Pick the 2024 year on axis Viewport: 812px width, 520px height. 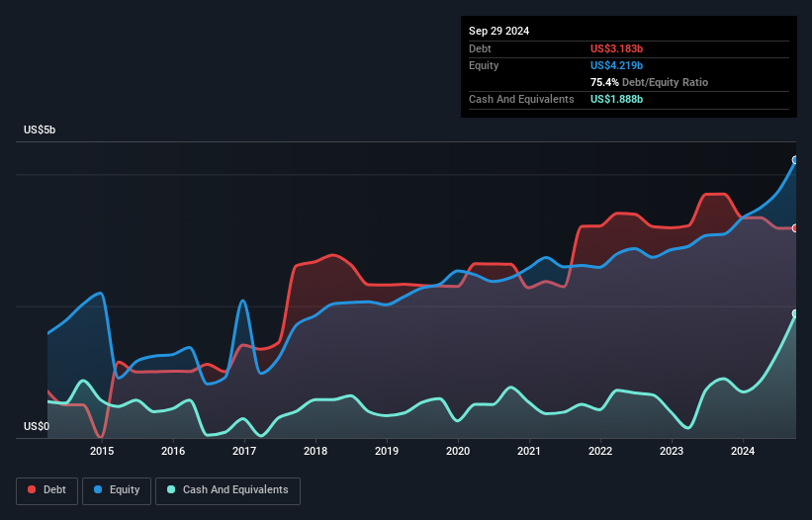(x=743, y=452)
